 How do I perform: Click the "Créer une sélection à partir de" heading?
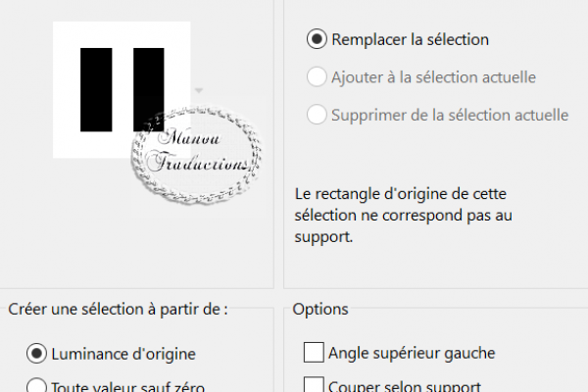coord(119,310)
